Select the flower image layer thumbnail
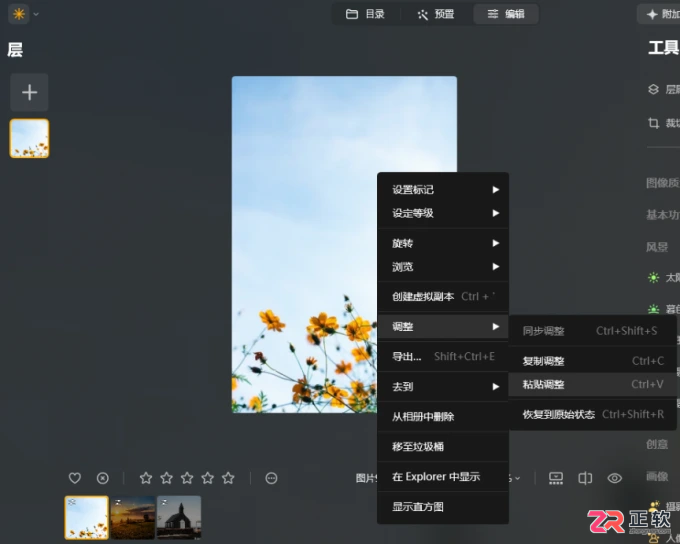This screenshot has height=544, width=680. [29, 138]
